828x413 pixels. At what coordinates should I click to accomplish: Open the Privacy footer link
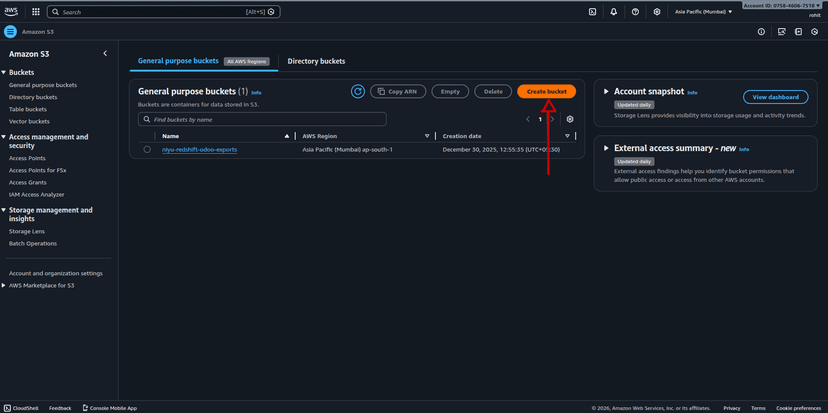tap(732, 408)
